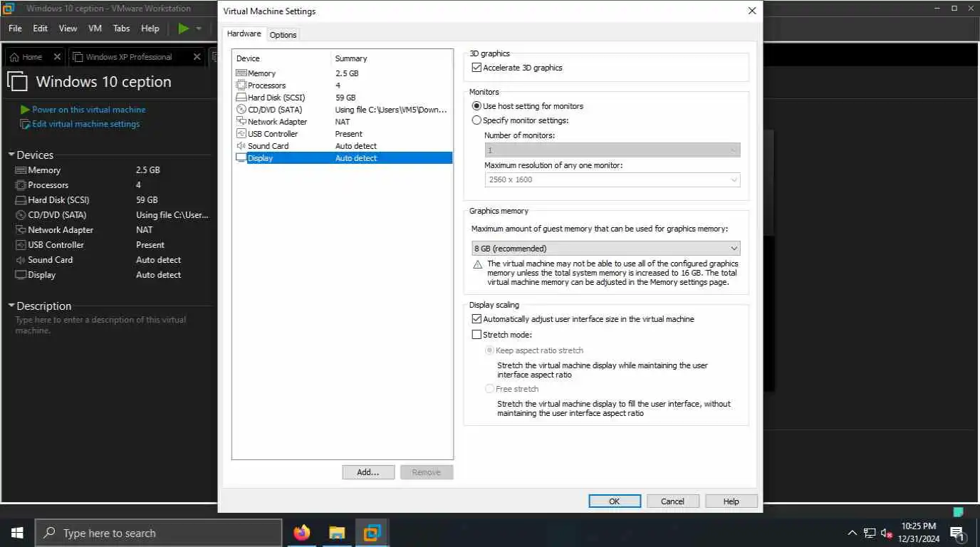
Task: Open the File menu
Action: pos(15,28)
